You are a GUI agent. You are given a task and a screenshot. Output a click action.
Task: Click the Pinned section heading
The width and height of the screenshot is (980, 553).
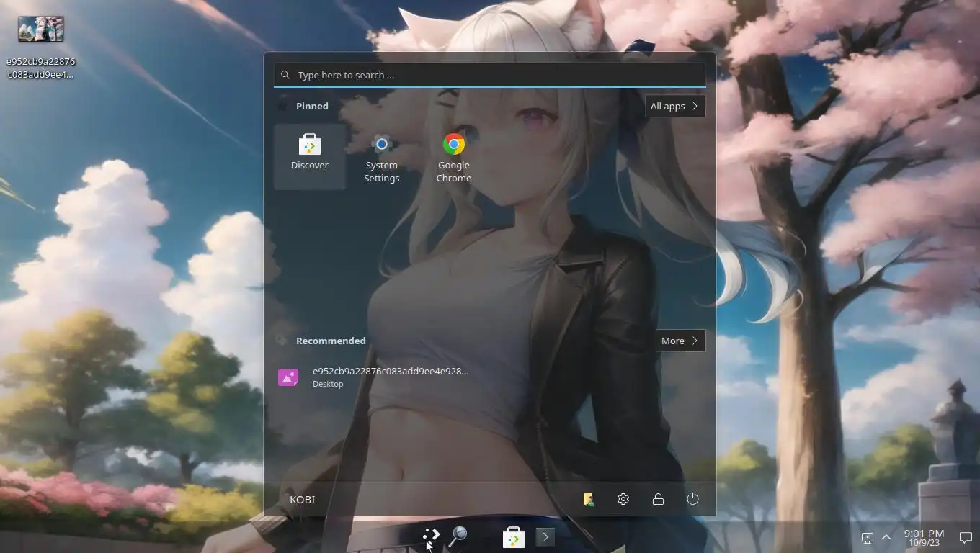[312, 106]
